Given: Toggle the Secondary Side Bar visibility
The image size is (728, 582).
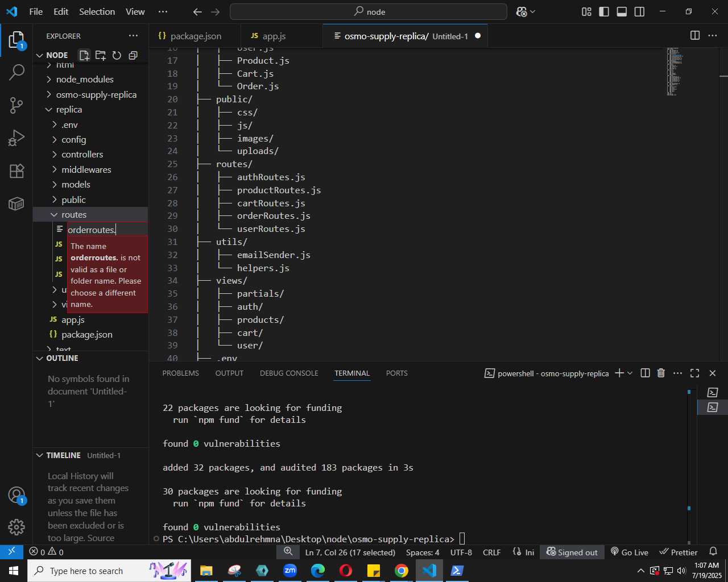Looking at the screenshot, I should click(x=639, y=11).
